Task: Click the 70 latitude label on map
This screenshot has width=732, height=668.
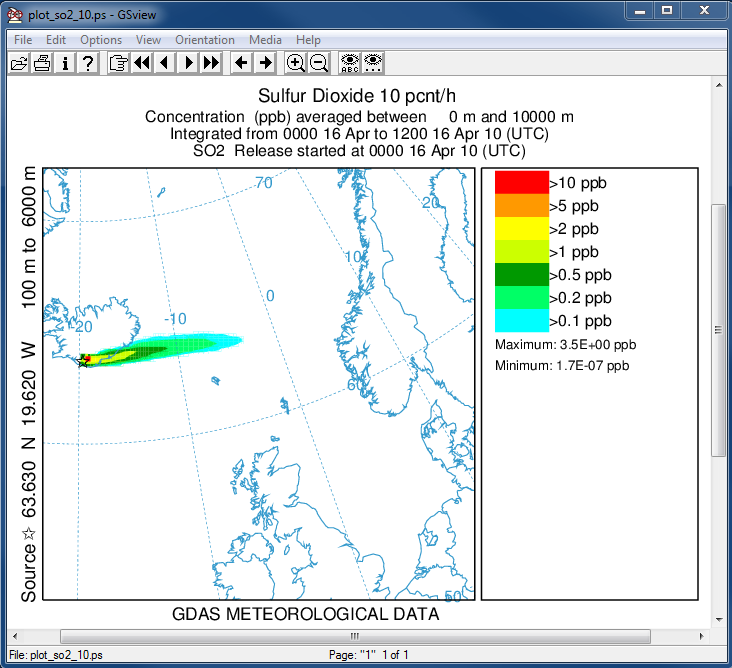Action: click(264, 183)
